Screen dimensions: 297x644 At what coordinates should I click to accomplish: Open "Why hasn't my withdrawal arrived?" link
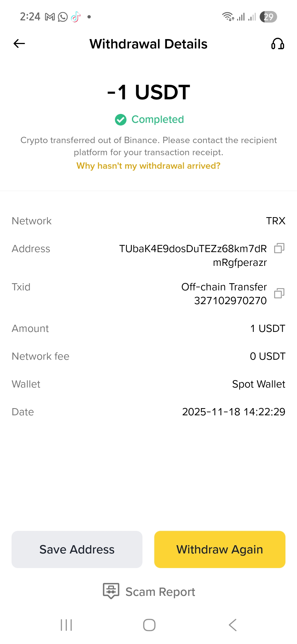pyautogui.click(x=148, y=166)
